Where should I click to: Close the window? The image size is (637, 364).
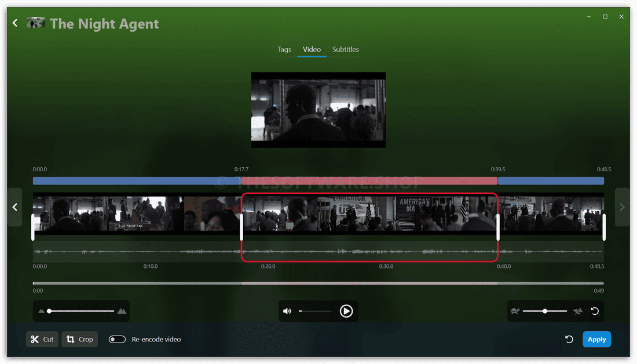[621, 17]
